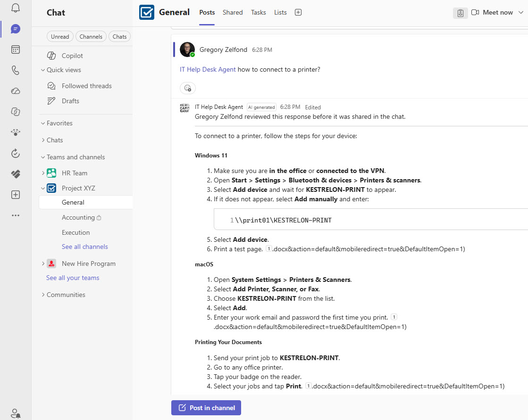Viewport: 528px width, 420px height.
Task: Click the AI generated label
Action: click(x=262, y=107)
